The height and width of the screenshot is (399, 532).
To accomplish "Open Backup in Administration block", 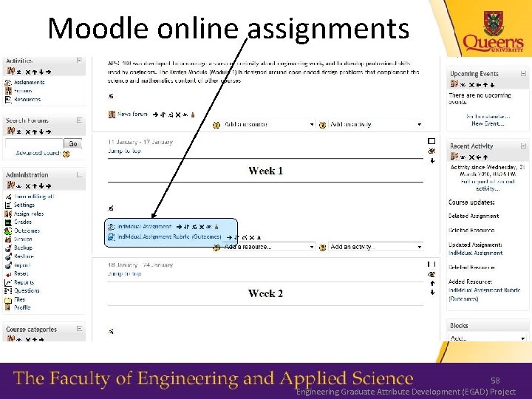I will (x=23, y=248).
